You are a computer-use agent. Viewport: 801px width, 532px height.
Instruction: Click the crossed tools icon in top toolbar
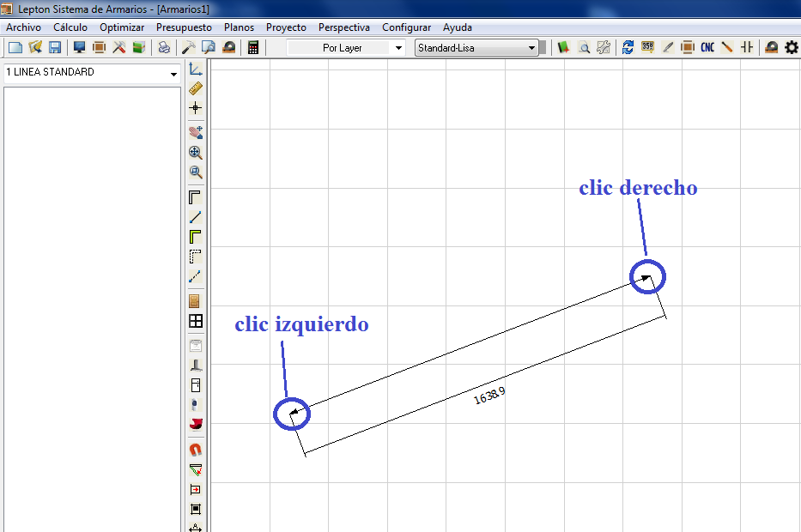click(119, 47)
